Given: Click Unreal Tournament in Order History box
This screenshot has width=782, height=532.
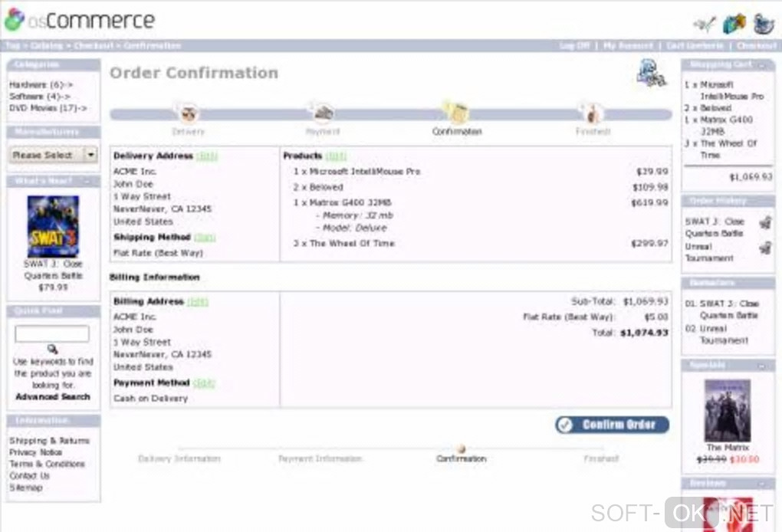Looking at the screenshot, I should 709,252.
